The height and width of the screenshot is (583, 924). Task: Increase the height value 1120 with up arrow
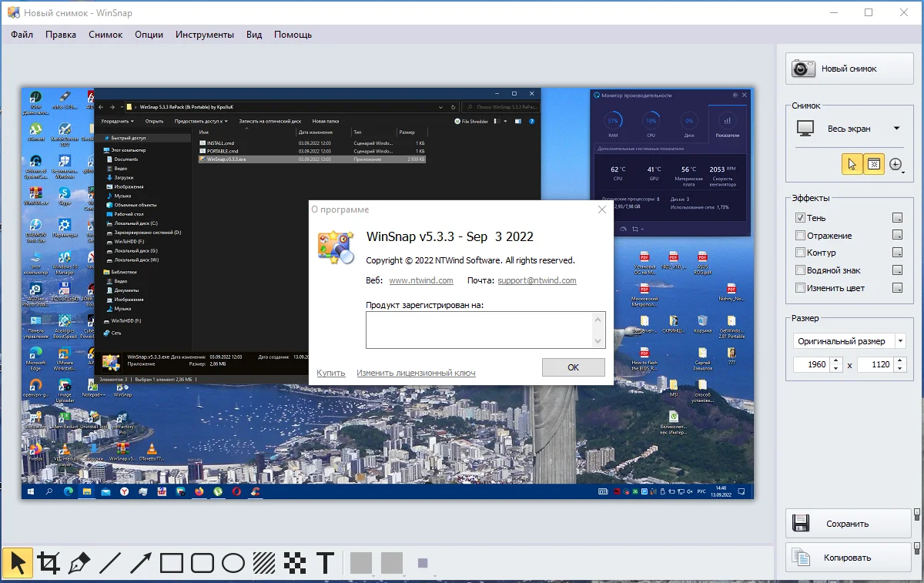[x=900, y=360]
